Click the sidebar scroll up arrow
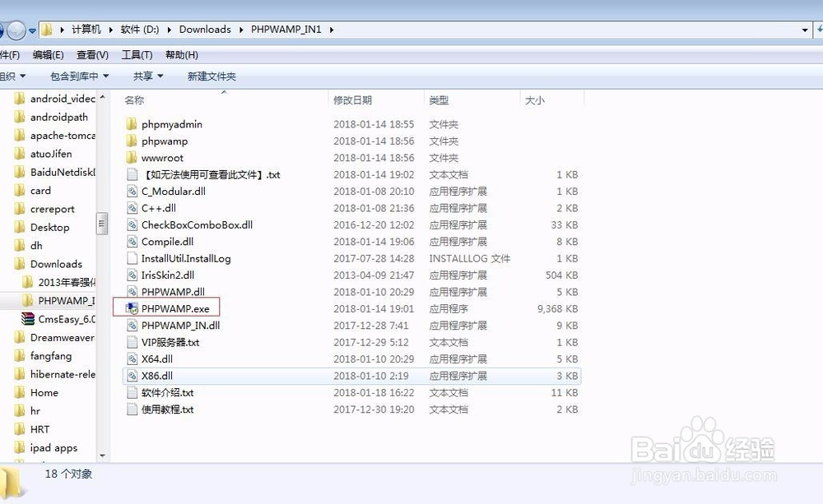The width and height of the screenshot is (823, 504). (102, 97)
